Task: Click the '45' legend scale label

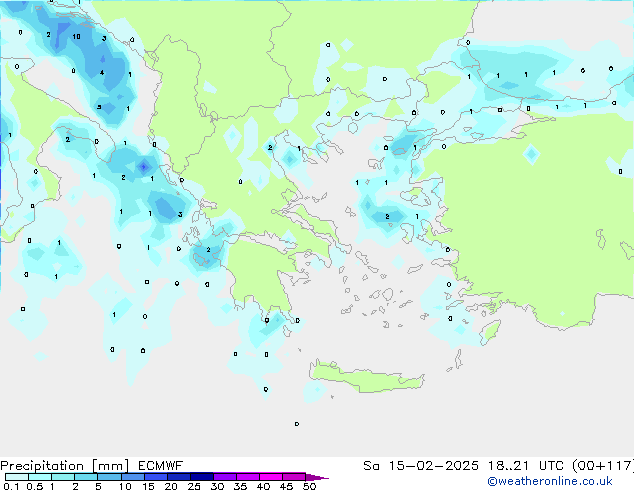Action: 286,486
